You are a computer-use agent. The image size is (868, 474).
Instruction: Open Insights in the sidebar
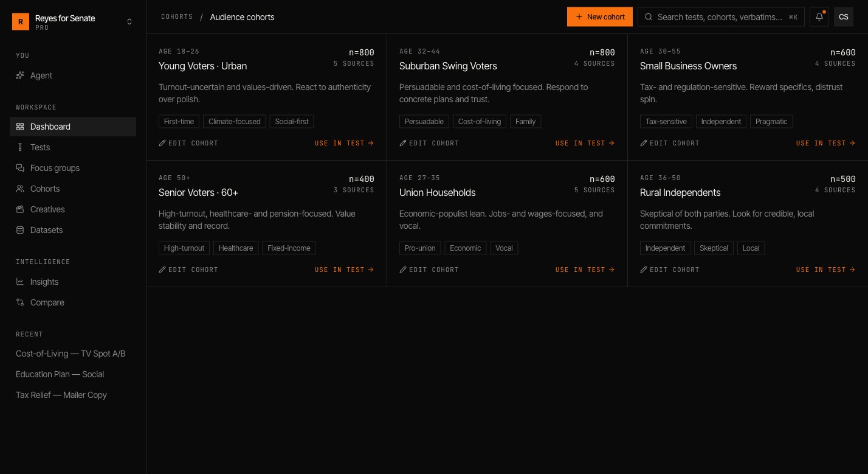[73, 282]
